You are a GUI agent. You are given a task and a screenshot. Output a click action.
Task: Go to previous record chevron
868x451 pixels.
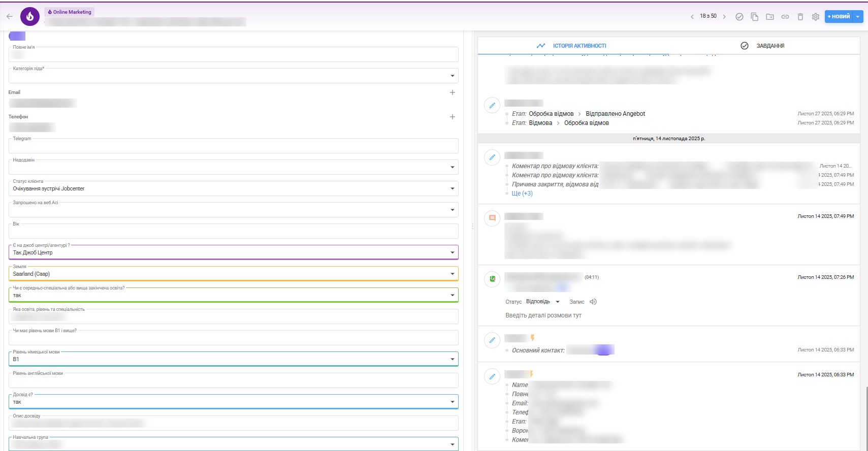692,17
